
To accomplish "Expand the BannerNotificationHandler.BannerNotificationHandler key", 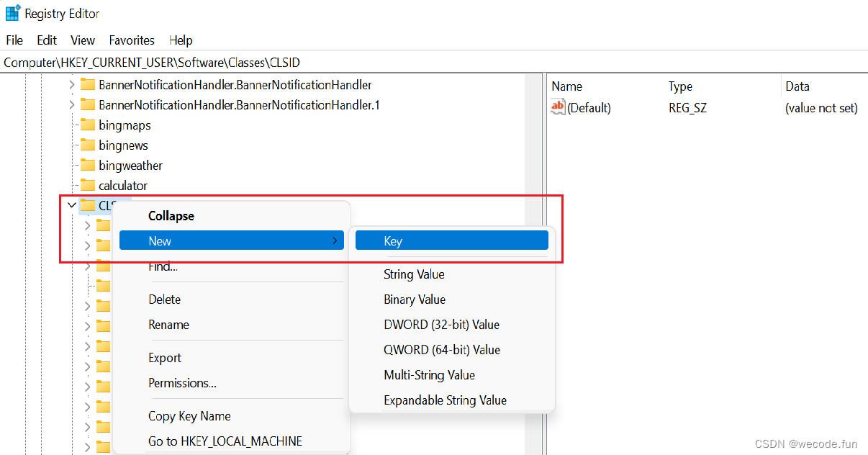I will coord(71,85).
